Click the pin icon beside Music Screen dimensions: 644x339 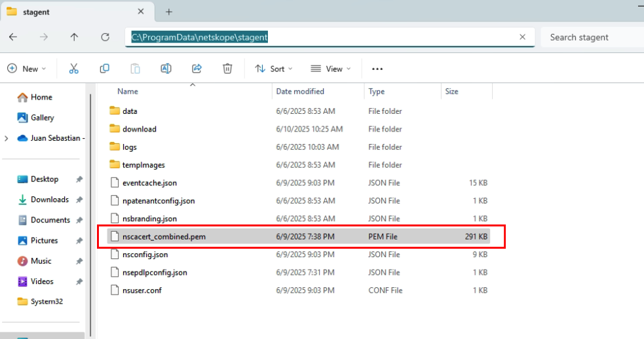(x=79, y=261)
